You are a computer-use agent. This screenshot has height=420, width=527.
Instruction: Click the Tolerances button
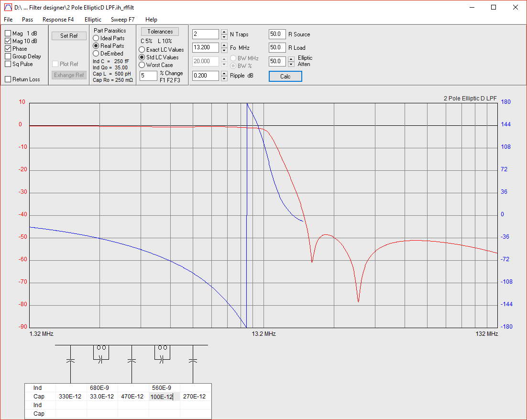[x=160, y=32]
